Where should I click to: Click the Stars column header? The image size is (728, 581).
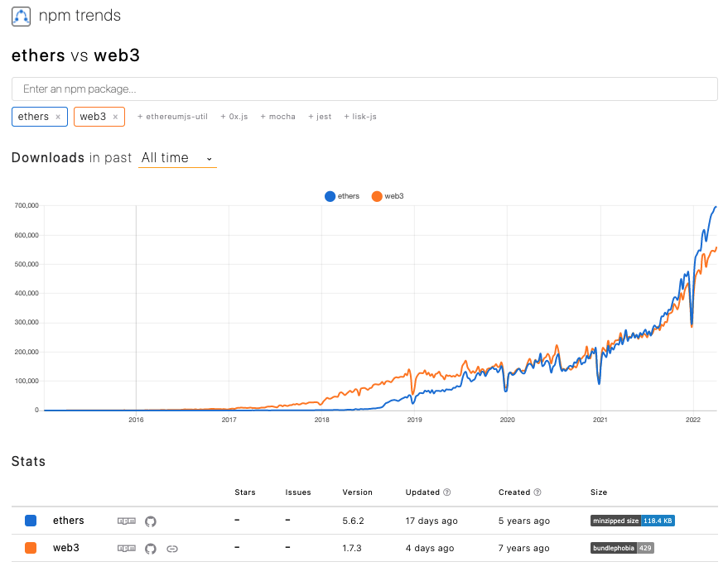pos(245,492)
